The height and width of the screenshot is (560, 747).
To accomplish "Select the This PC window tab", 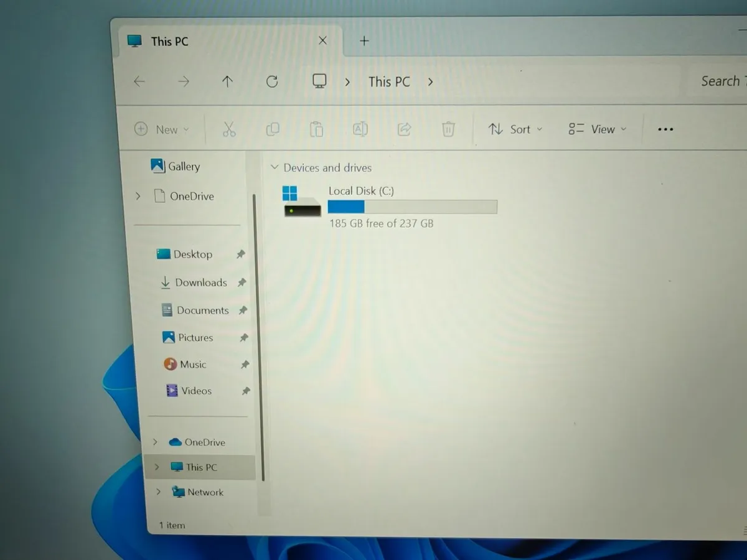I will (227, 41).
